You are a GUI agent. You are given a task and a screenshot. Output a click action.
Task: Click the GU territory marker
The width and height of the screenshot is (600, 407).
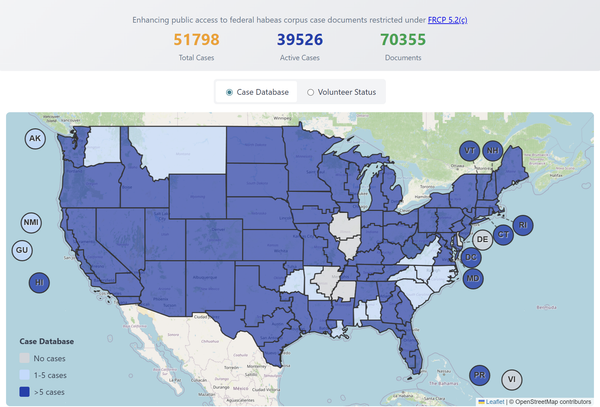[x=22, y=250]
